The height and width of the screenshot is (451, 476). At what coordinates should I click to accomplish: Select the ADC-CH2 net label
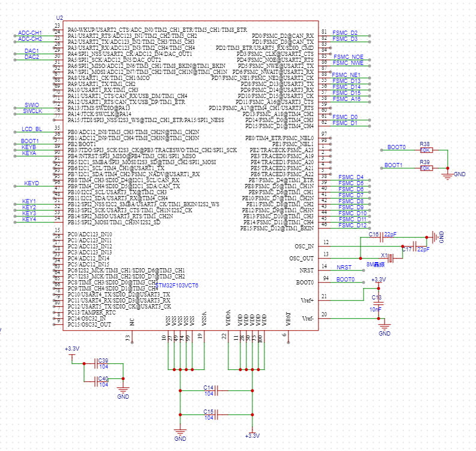[30, 39]
